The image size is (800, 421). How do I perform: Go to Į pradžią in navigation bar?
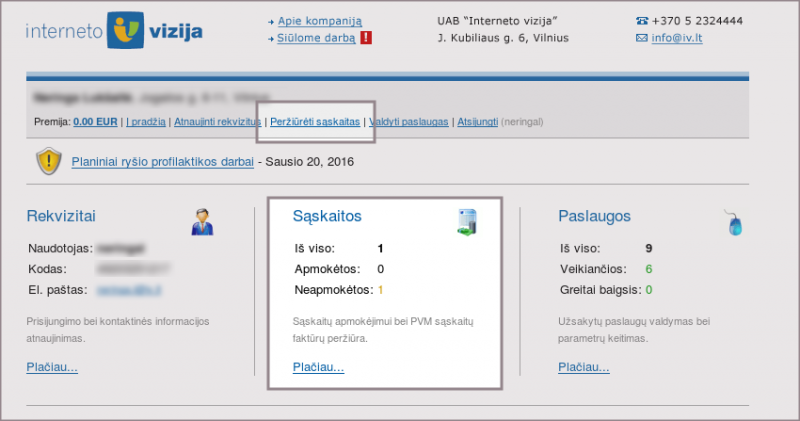[147, 122]
